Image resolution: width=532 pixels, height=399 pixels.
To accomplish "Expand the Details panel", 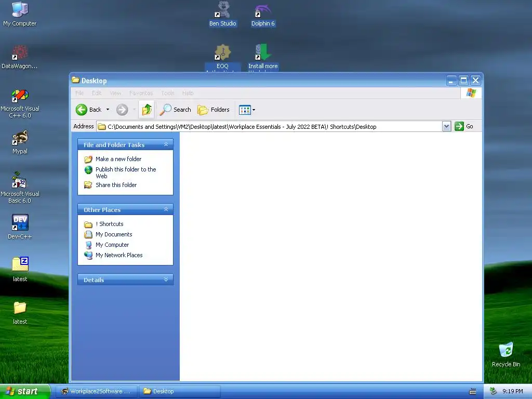I will coord(166,280).
